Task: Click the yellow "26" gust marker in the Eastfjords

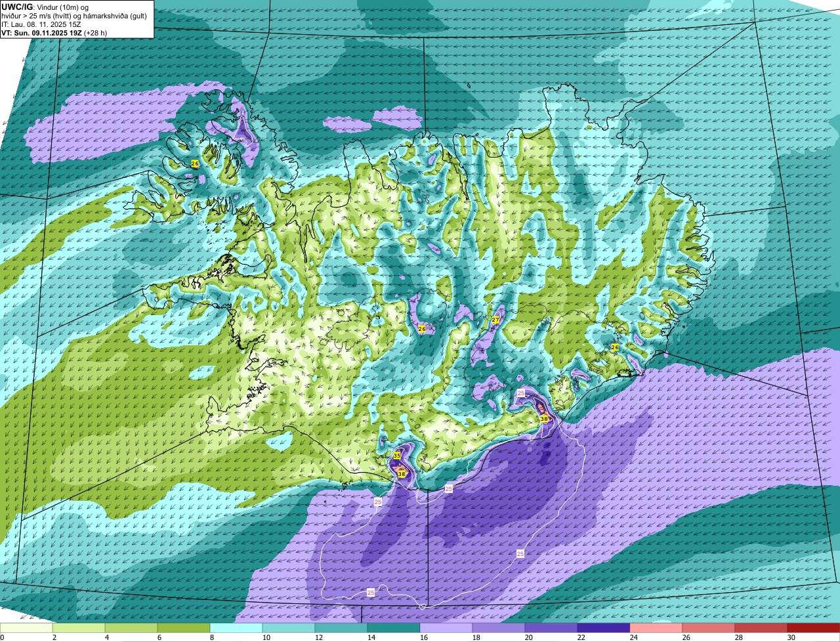Action: pos(615,347)
